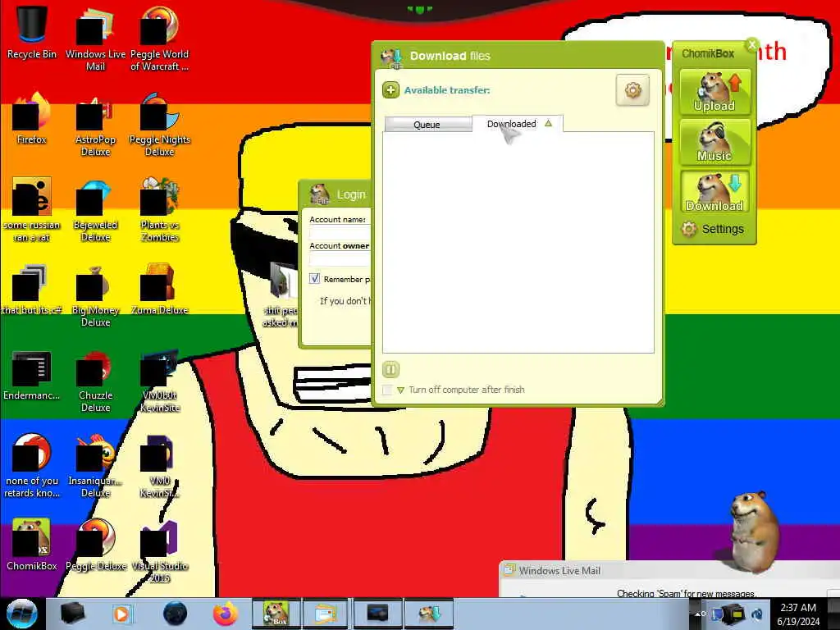840x630 pixels.
Task: Pause downloads with the pause button
Action: 390,369
